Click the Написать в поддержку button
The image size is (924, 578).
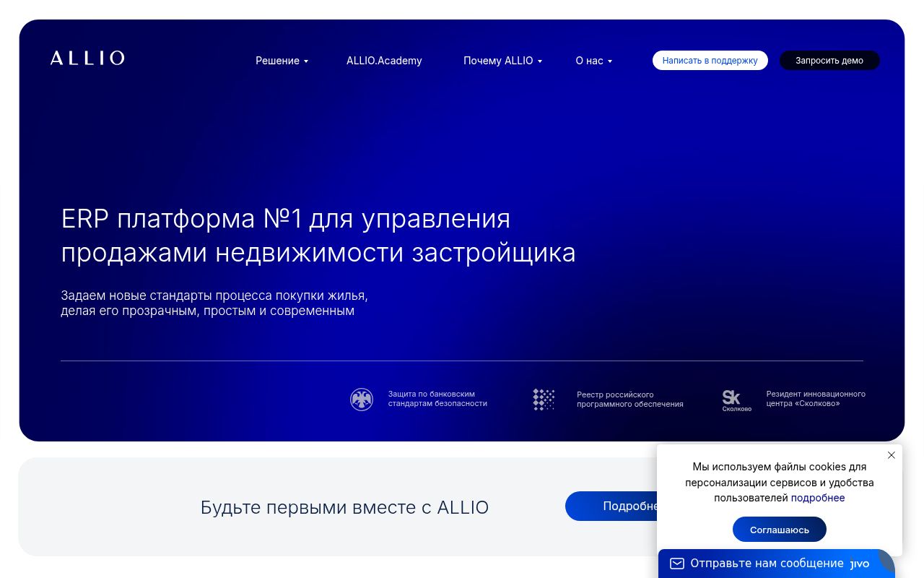coord(710,61)
